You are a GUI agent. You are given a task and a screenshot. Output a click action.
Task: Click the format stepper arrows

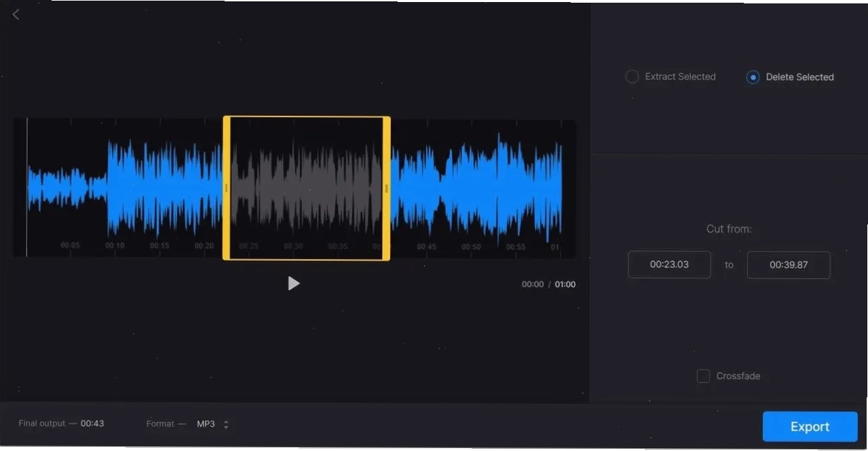pyautogui.click(x=226, y=425)
